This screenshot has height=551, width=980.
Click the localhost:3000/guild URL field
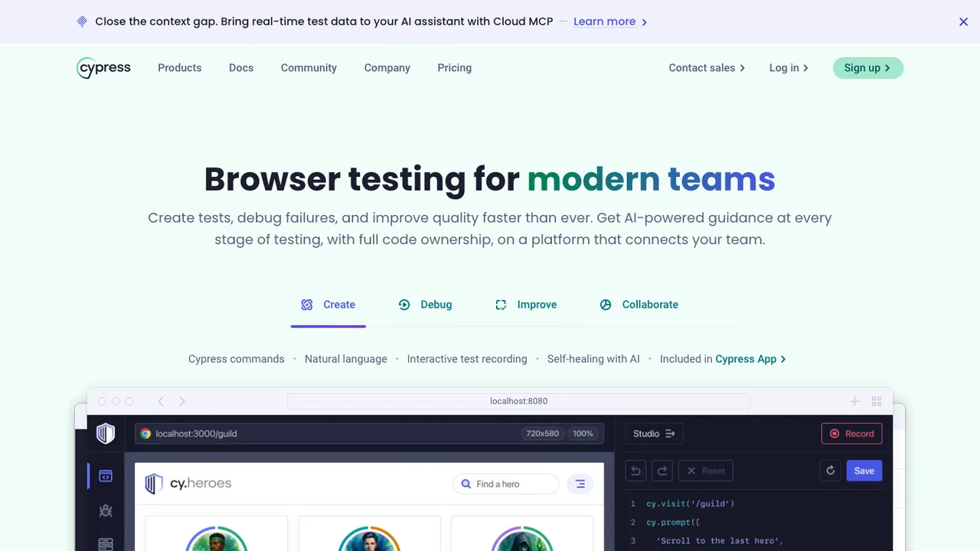click(x=369, y=433)
